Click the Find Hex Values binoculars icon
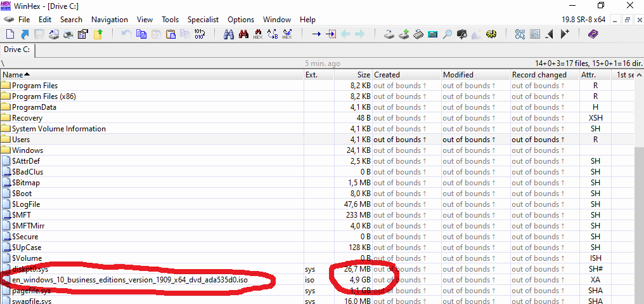This screenshot has width=644, height=304. 258,34
